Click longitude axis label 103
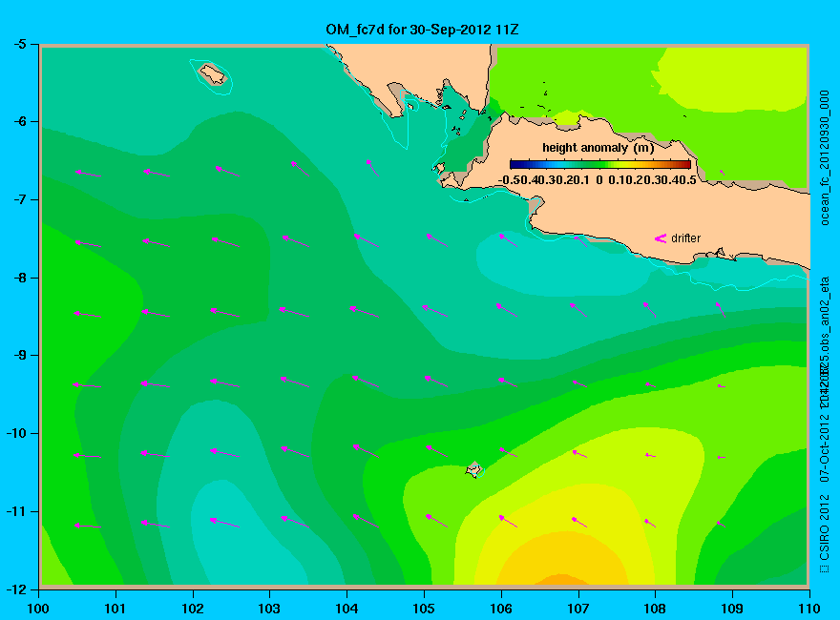The width and height of the screenshot is (840, 620). pos(269,609)
